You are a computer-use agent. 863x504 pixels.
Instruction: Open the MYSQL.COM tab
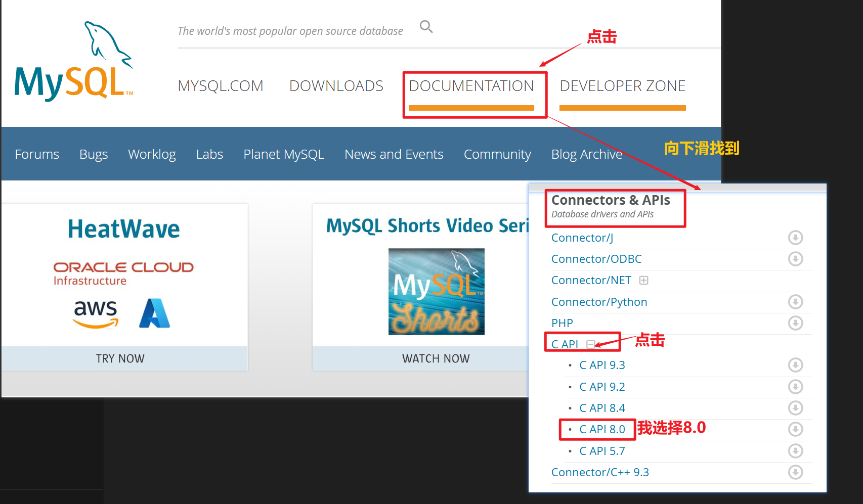(x=221, y=86)
